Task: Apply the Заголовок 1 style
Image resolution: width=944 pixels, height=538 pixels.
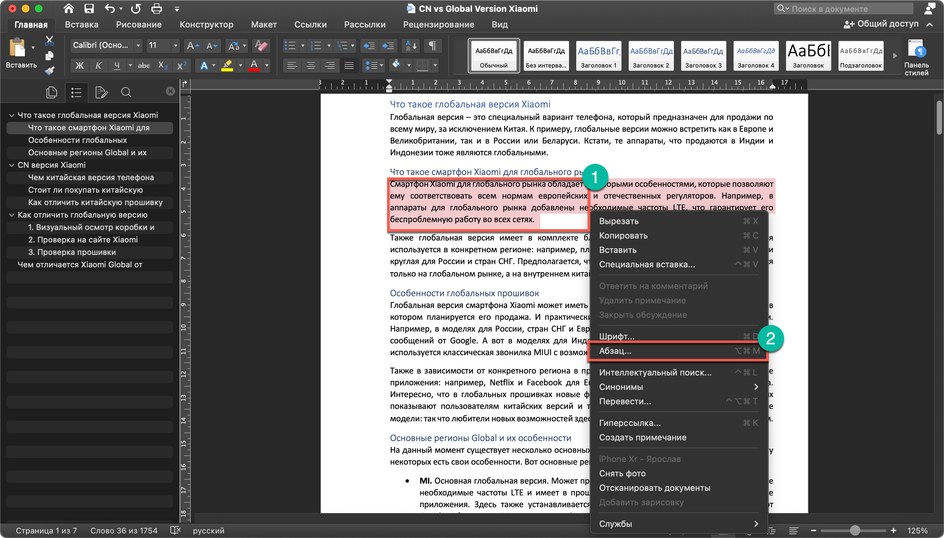Action: 598,55
